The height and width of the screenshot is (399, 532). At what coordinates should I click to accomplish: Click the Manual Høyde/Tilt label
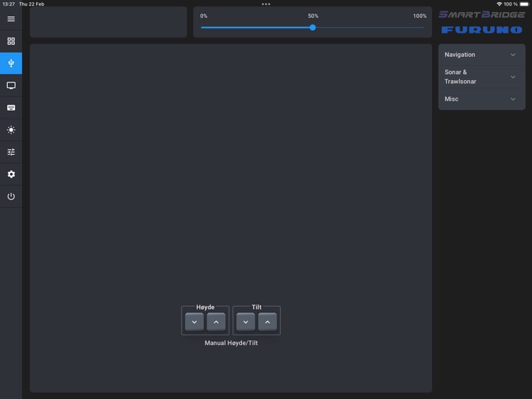[231, 343]
